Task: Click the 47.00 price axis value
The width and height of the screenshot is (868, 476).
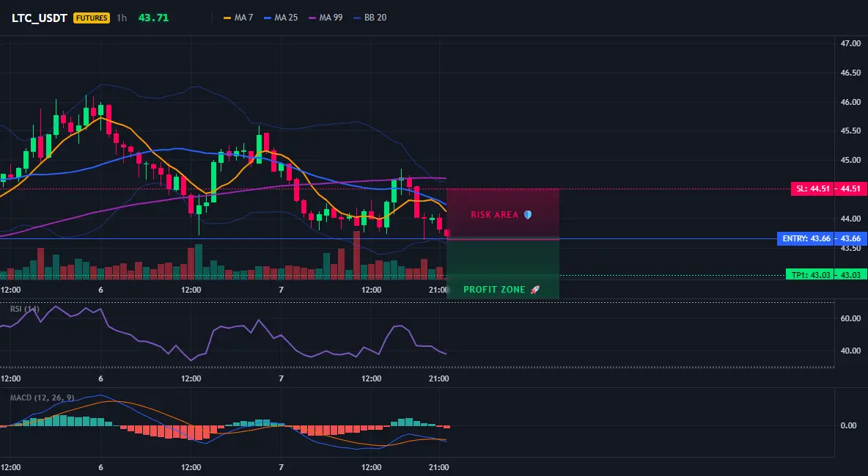Action: click(x=850, y=43)
